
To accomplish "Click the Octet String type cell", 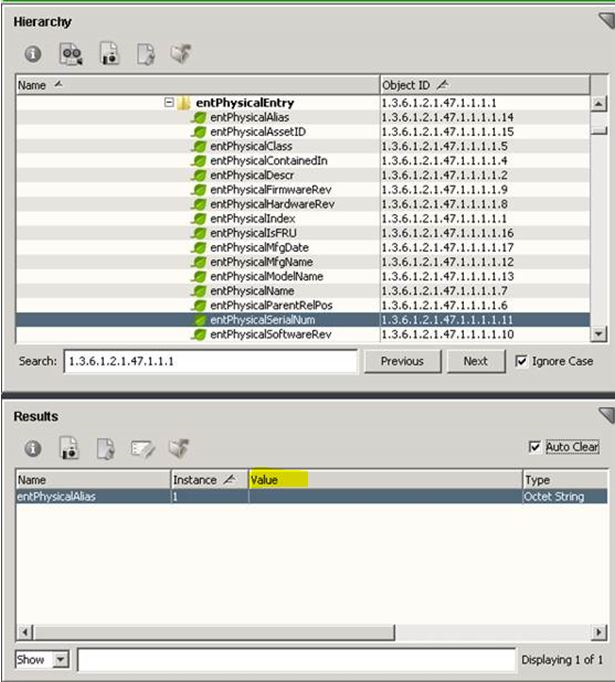I will (x=565, y=496).
